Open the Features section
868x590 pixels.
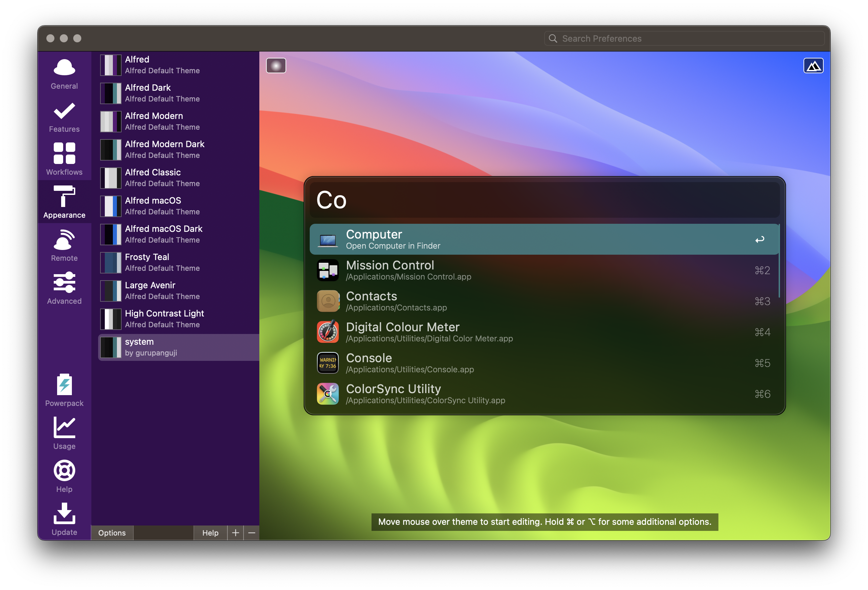point(64,117)
